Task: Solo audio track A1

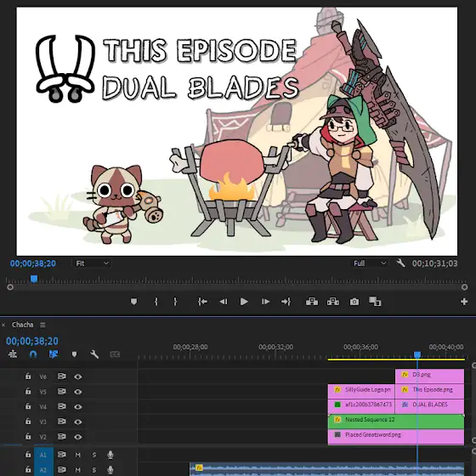Action: pyautogui.click(x=94, y=455)
